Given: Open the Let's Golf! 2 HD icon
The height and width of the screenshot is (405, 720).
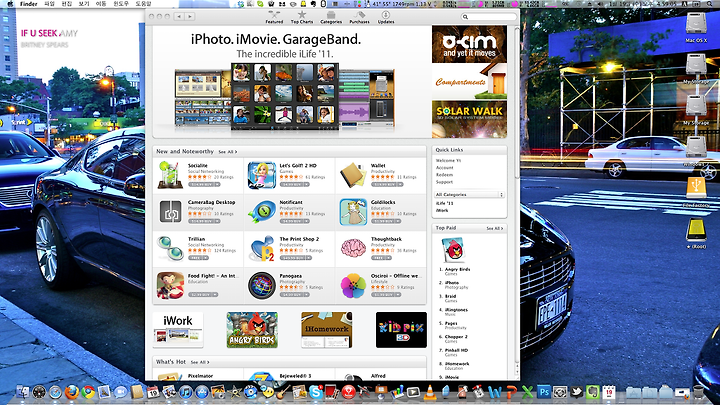Looking at the screenshot, I should pos(262,175).
